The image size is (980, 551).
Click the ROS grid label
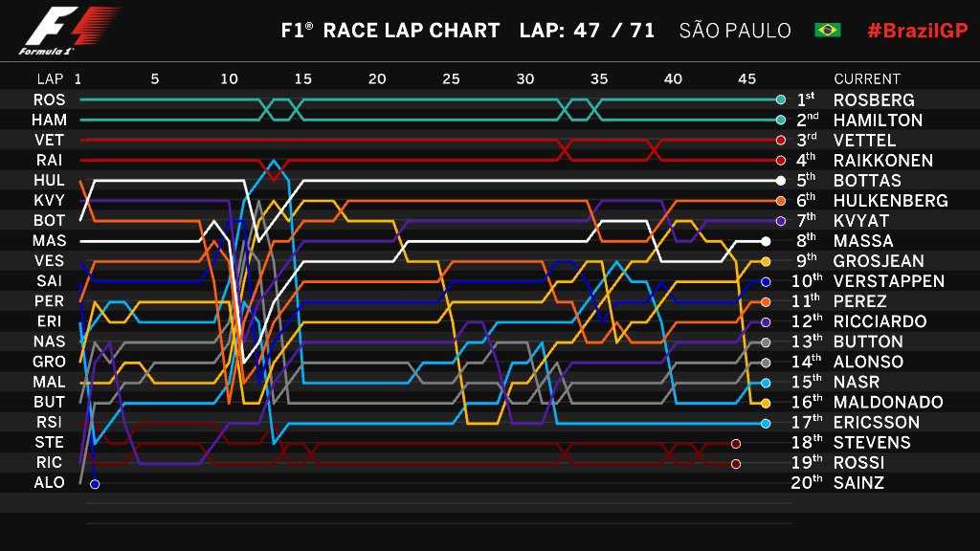50,99
